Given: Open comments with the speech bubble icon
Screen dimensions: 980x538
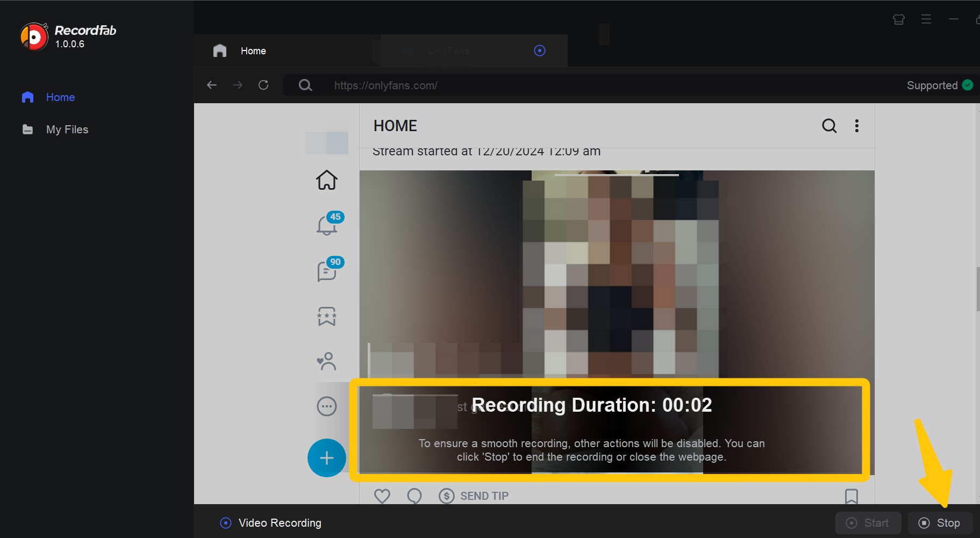Looking at the screenshot, I should pyautogui.click(x=414, y=496).
